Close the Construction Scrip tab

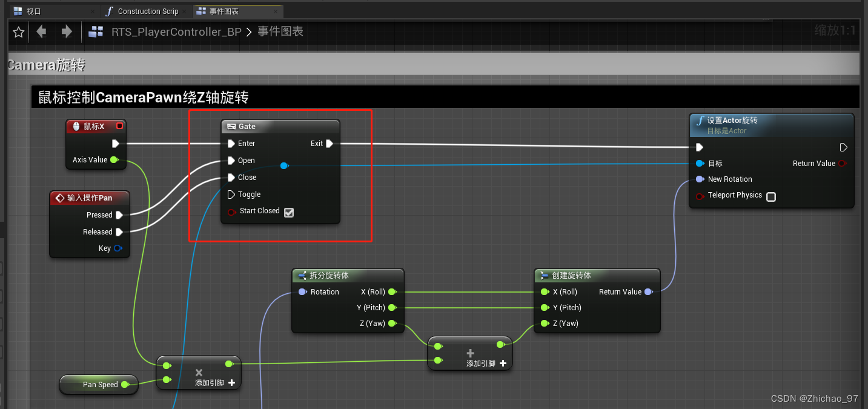pyautogui.click(x=185, y=11)
